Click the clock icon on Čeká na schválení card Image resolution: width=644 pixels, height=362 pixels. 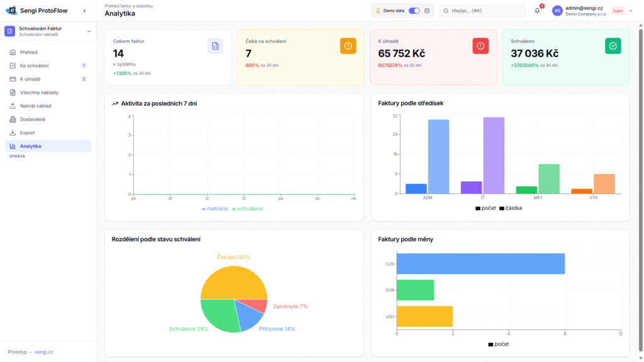coord(348,45)
